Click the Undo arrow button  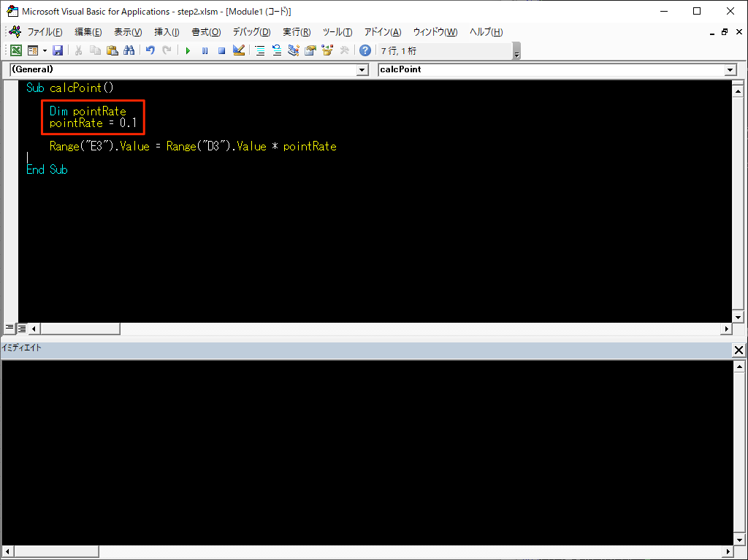150,50
